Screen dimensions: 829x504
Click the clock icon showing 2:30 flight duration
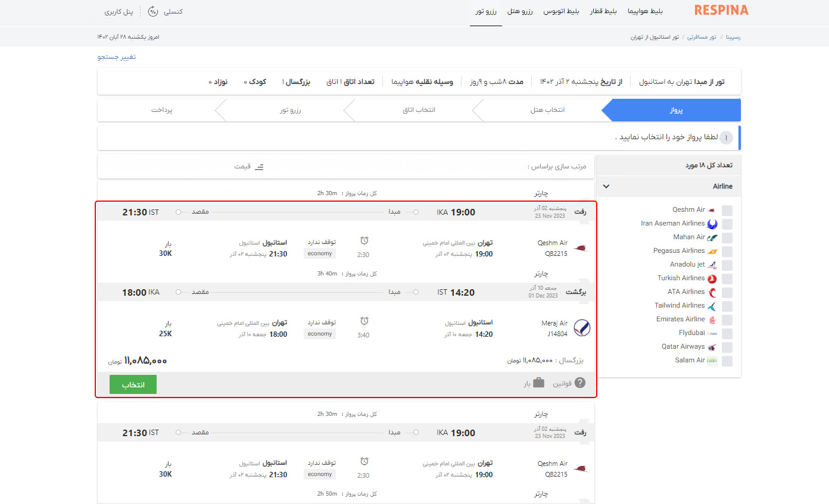click(x=364, y=240)
